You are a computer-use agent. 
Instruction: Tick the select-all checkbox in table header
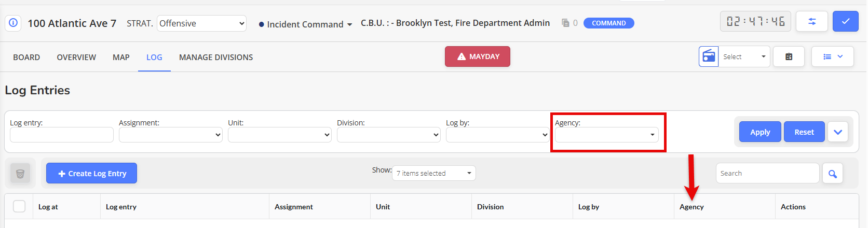point(19,206)
